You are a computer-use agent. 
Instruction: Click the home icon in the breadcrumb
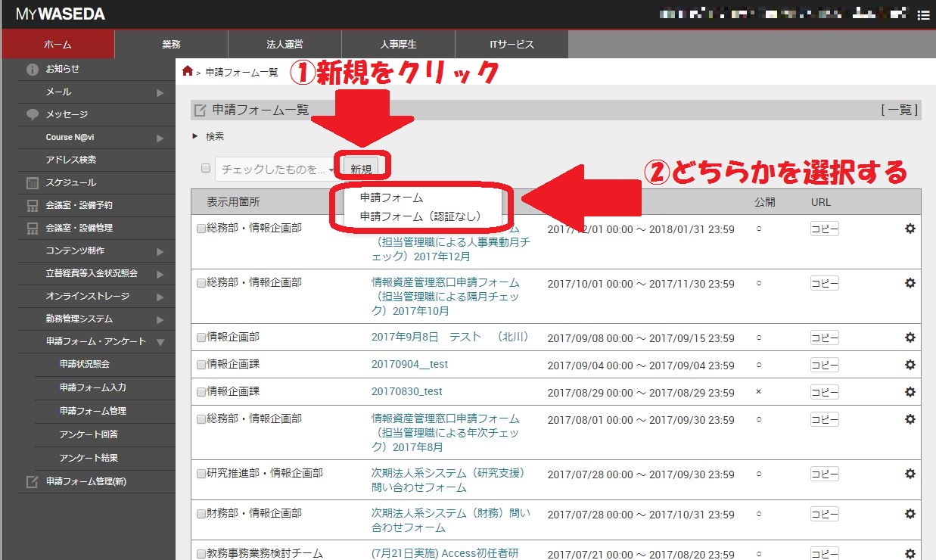click(x=188, y=71)
